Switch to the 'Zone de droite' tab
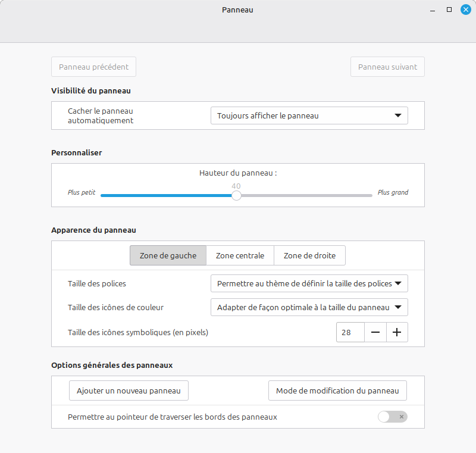476x453 pixels. 309,255
